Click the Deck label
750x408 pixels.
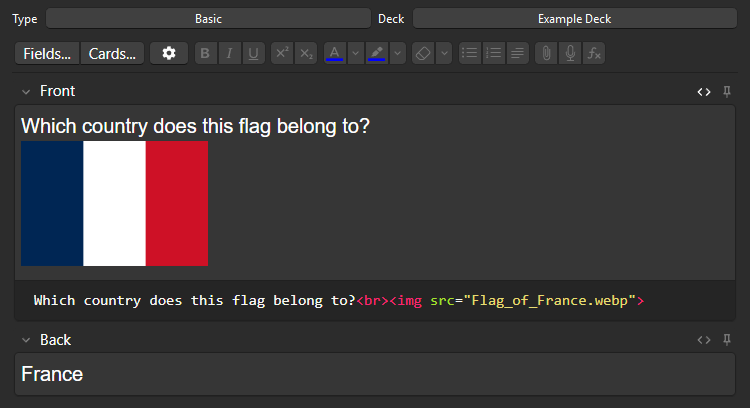point(391,19)
